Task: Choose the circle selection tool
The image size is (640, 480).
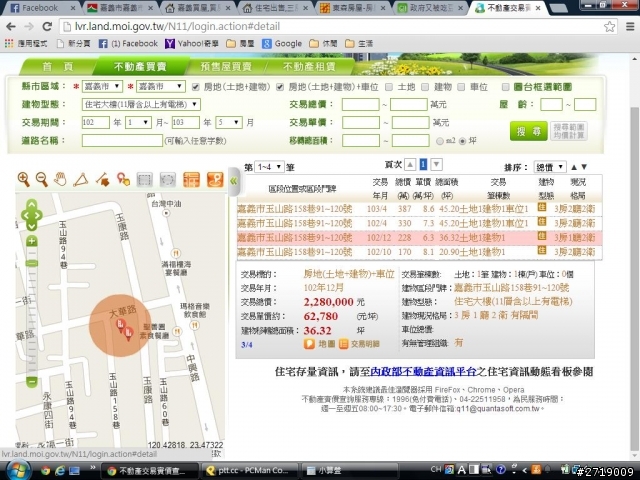Action: coord(167,180)
